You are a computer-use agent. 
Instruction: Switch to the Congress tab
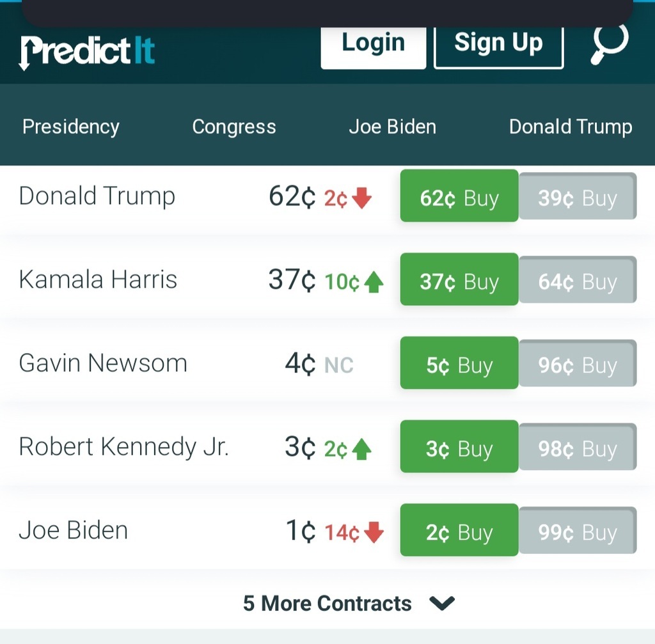coord(234,127)
